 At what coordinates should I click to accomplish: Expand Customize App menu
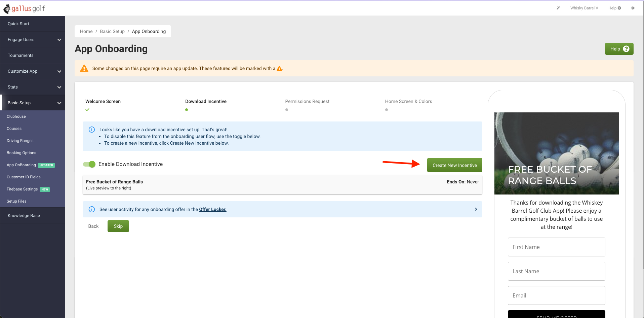coord(33,71)
